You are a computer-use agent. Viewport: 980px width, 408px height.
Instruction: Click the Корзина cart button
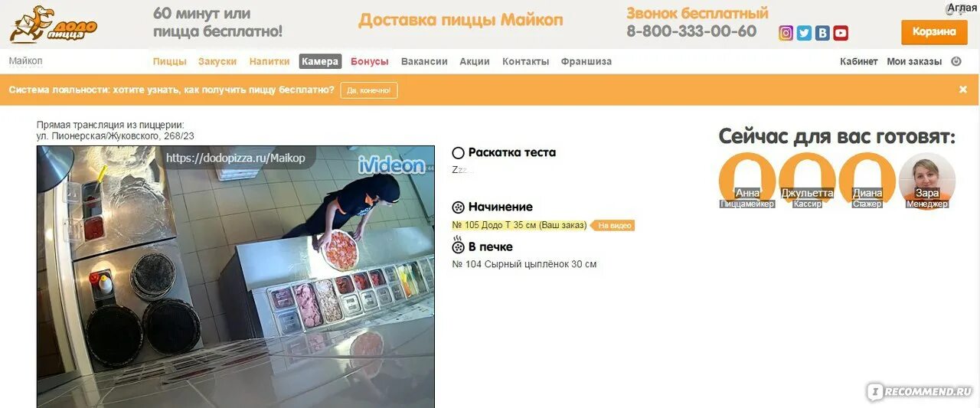click(934, 32)
